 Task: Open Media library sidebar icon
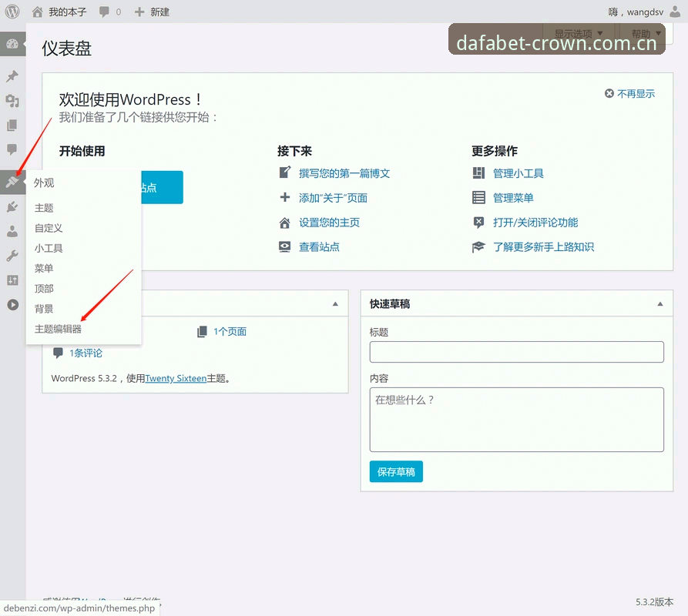coord(12,101)
